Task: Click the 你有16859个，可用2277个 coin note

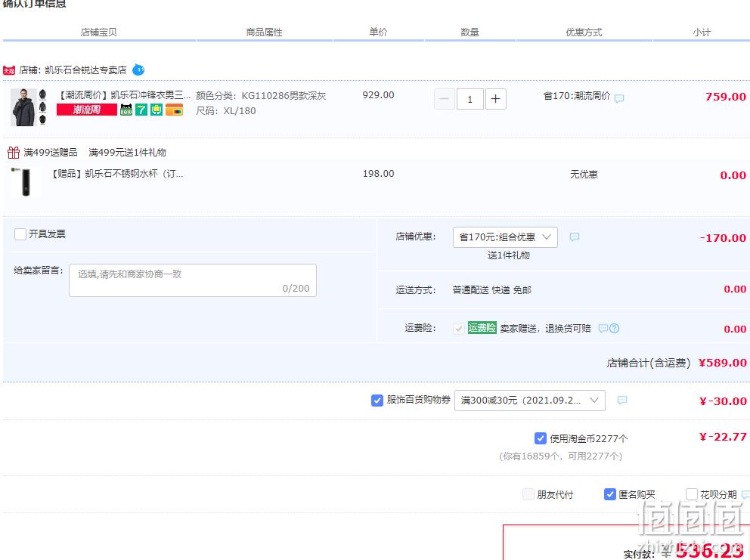Action: click(x=560, y=456)
